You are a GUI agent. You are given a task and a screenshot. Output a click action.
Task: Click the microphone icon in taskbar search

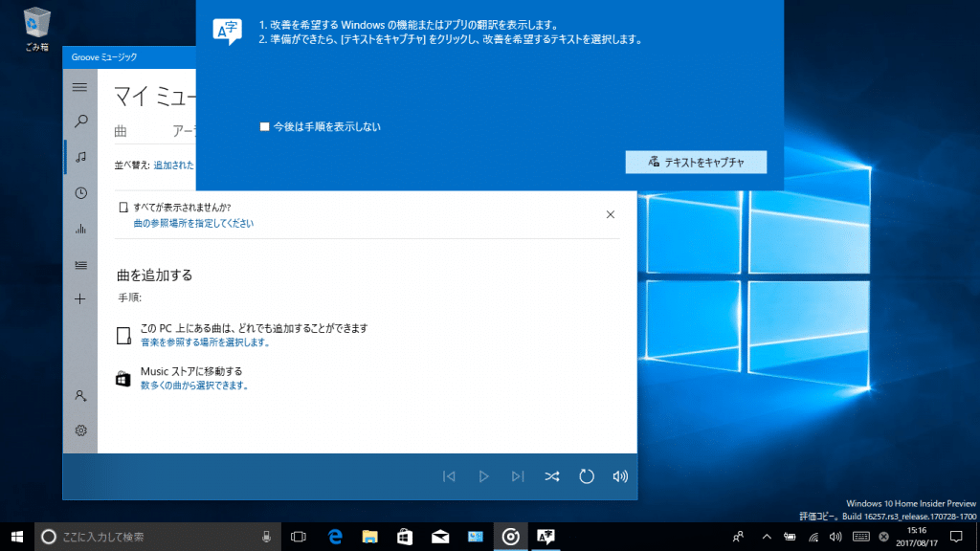point(266,537)
